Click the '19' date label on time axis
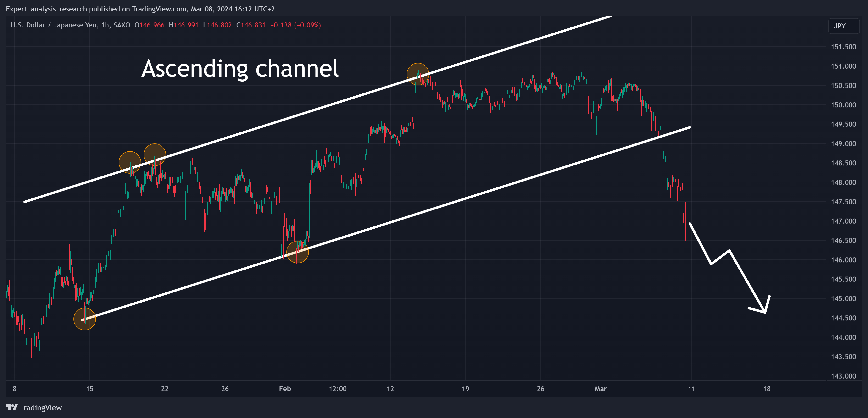 pos(465,389)
